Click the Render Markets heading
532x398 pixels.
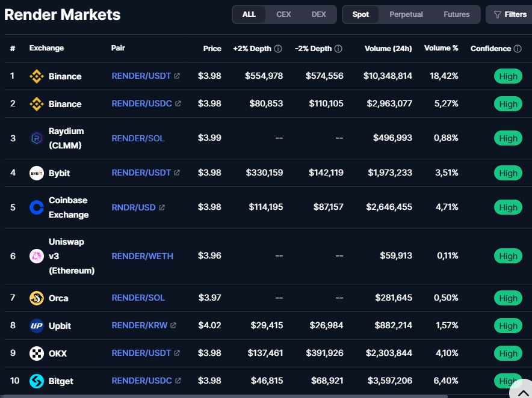[x=63, y=14]
